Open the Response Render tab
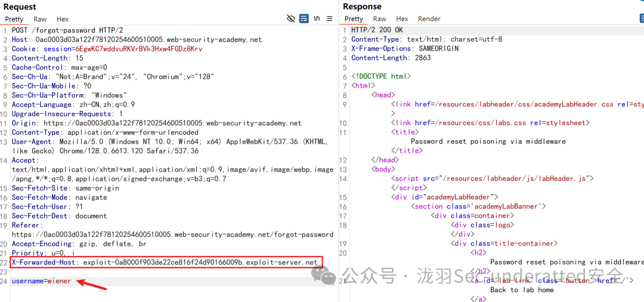 pos(429,19)
